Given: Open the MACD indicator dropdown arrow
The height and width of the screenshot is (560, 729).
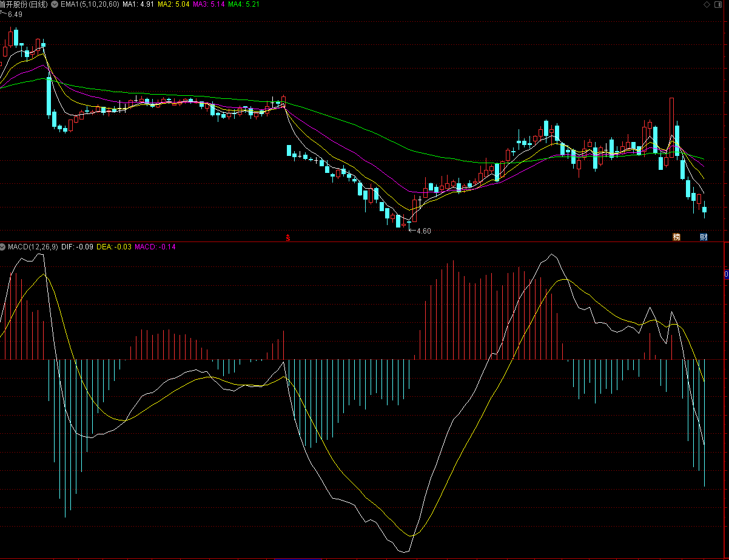Looking at the screenshot, I should [3, 247].
